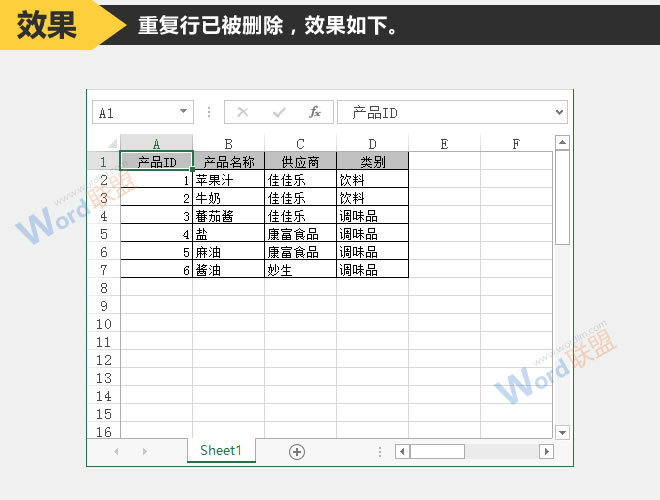Viewport: 660px width, 500px height.
Task: Select row 4 header
Action: [x=104, y=215]
